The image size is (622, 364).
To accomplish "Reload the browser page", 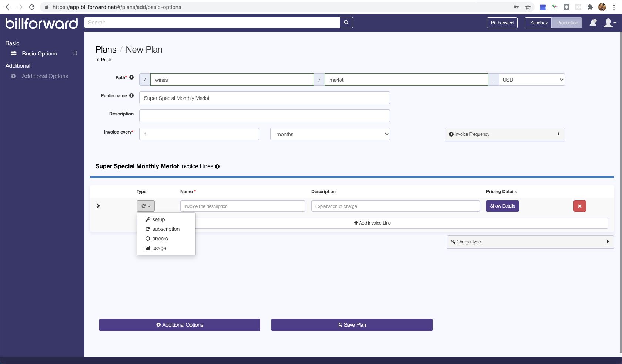I will 32,7.
